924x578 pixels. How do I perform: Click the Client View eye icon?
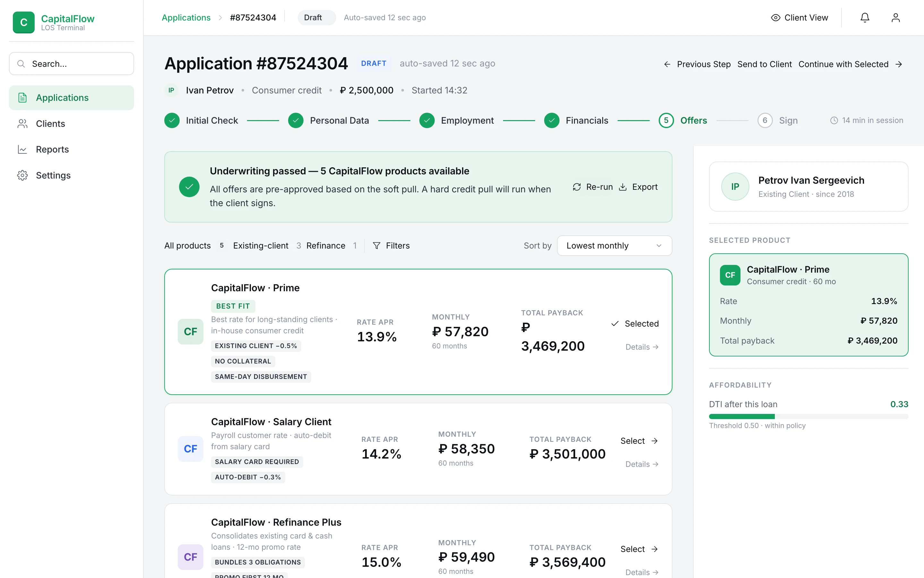(775, 18)
